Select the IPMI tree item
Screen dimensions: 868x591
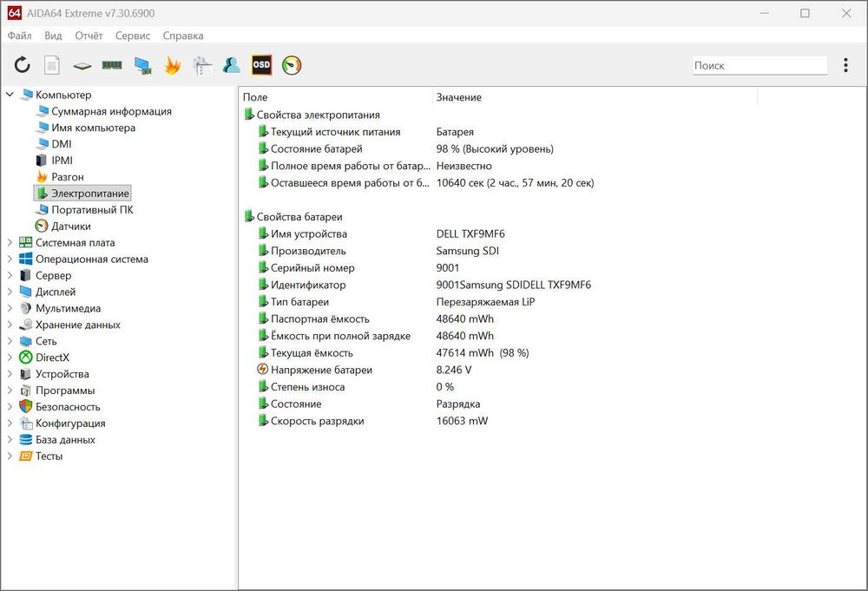click(x=54, y=161)
